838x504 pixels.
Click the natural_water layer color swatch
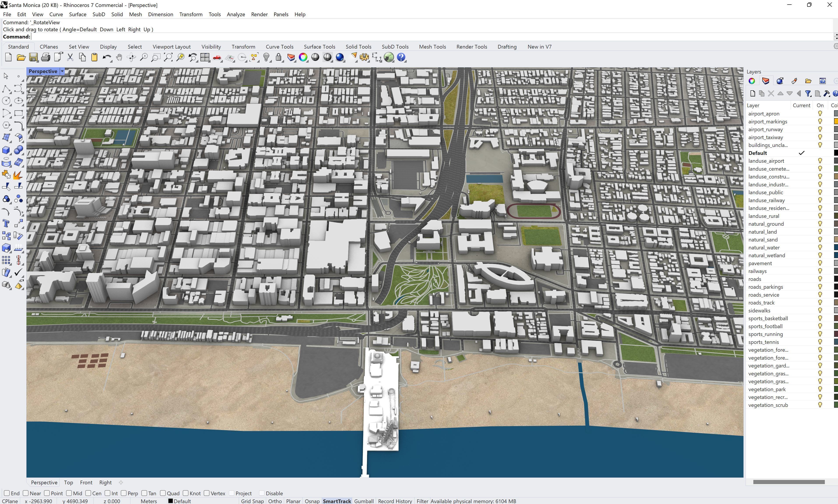pos(836,248)
